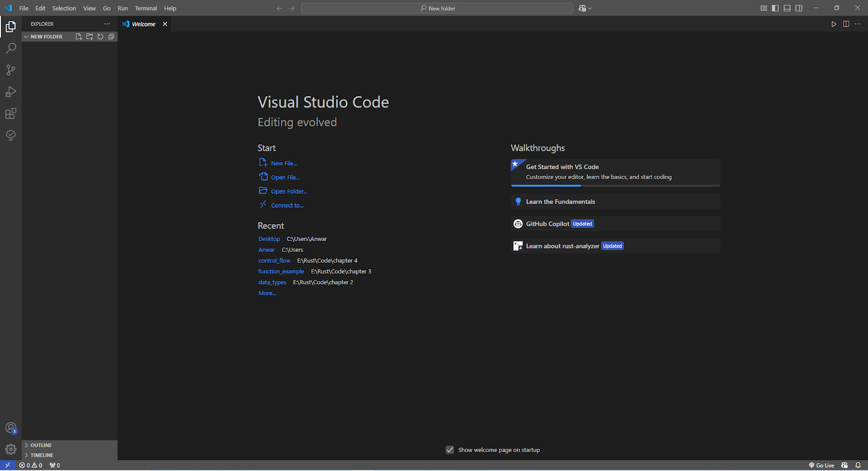Open the Testing view icon
Viewport: 868px width, 471px height.
pos(11,135)
